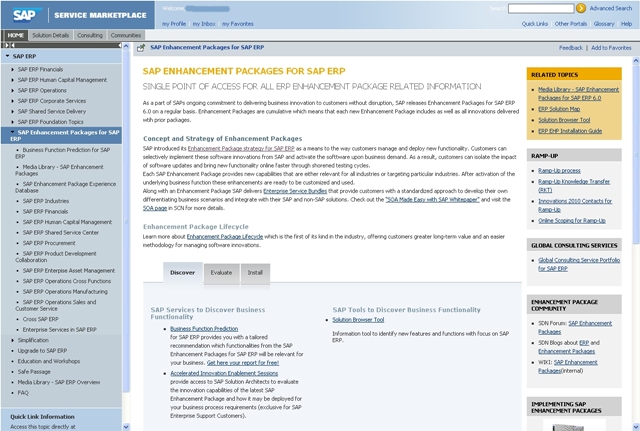This screenshot has height=431, width=640.
Task: Select Safe Passage in navigation tree
Action: [33, 371]
